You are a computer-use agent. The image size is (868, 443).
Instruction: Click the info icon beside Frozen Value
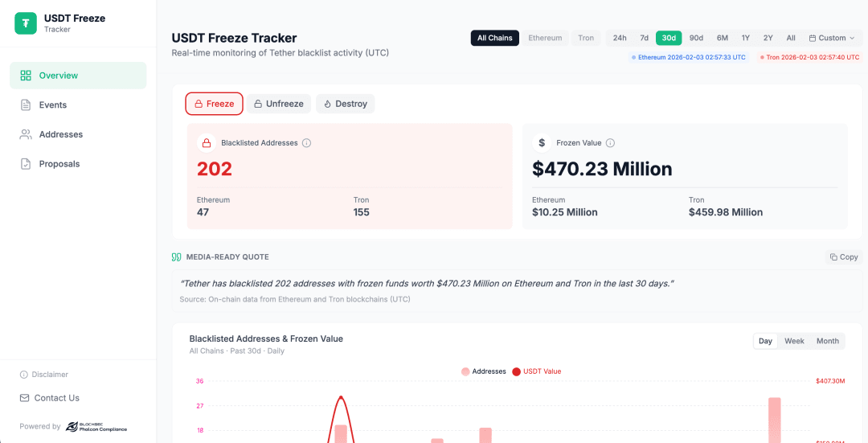(x=610, y=143)
